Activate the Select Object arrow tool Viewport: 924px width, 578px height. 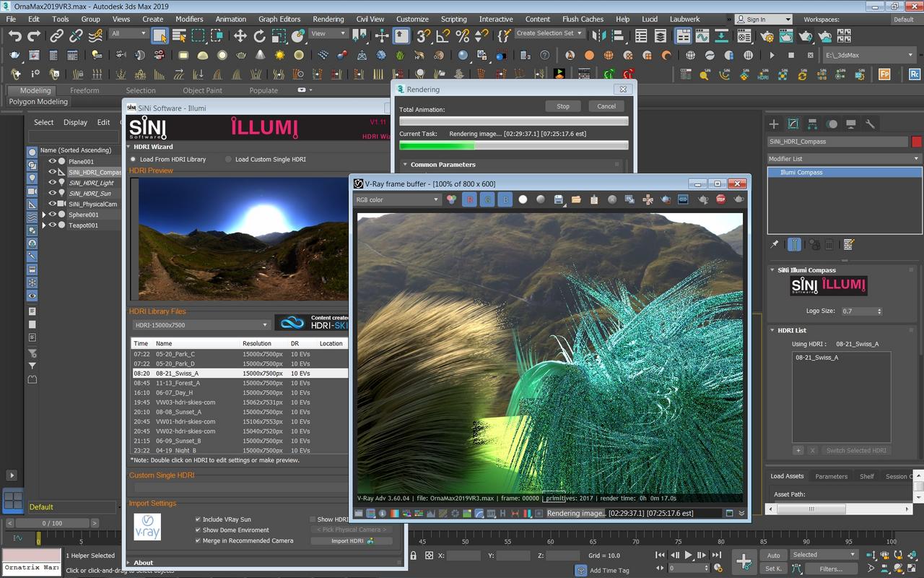(x=160, y=35)
